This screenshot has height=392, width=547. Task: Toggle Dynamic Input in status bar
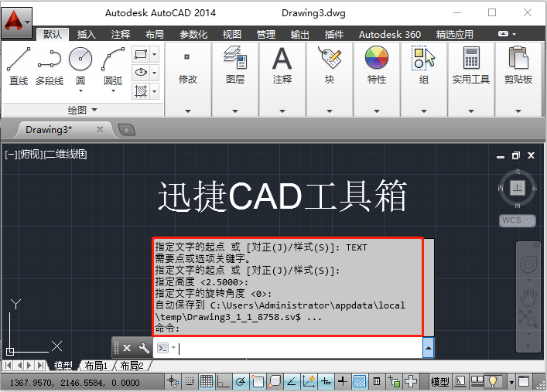coord(326,382)
